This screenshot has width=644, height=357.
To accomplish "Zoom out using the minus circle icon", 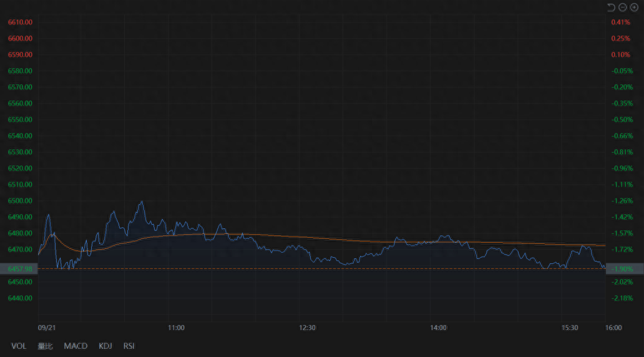I will coord(623,7).
